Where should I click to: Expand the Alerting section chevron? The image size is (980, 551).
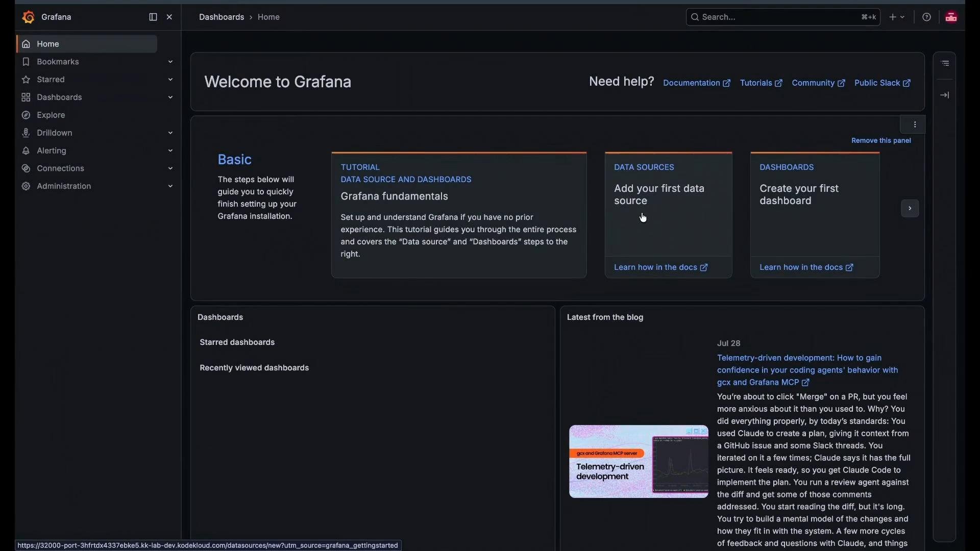tap(171, 152)
